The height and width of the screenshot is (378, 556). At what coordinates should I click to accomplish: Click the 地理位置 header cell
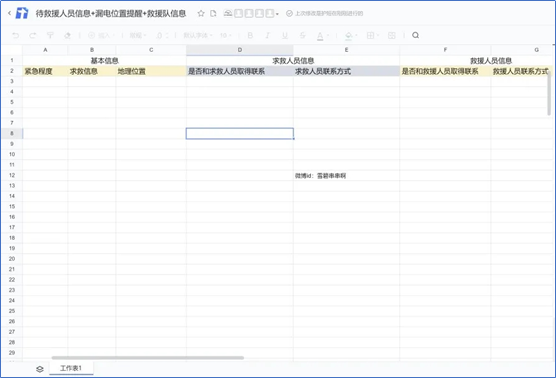point(151,71)
